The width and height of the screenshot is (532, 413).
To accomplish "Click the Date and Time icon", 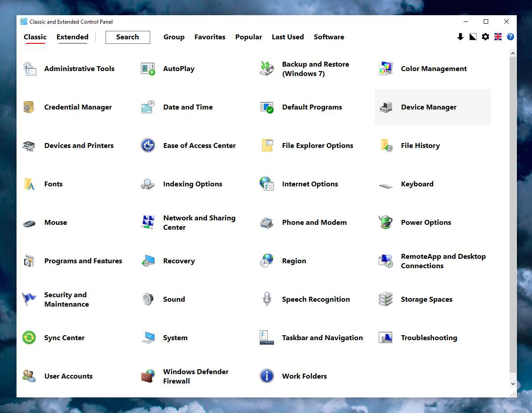I will pos(148,107).
